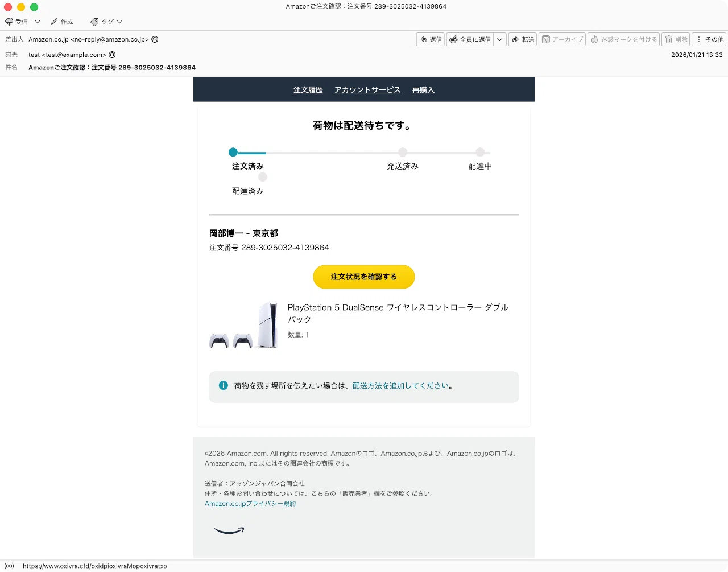The image size is (728, 572).
Task: Reply with the 返信 button
Action: coord(431,39)
